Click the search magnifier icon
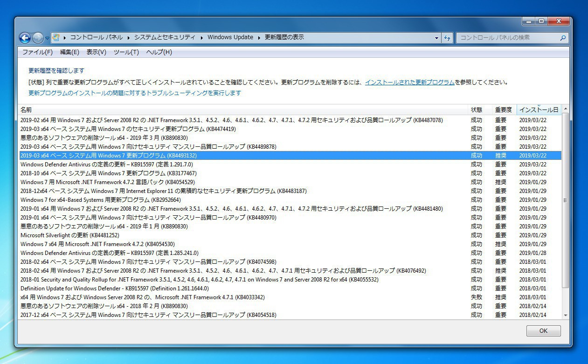This screenshot has height=364, width=588. click(563, 38)
